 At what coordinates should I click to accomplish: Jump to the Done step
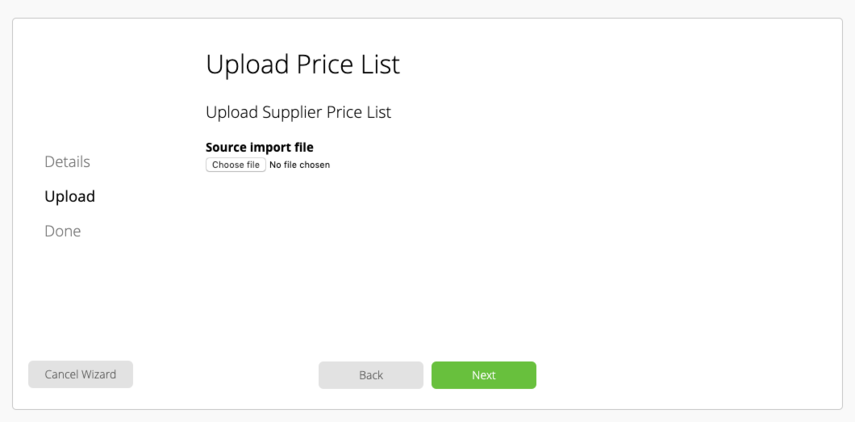coord(63,231)
